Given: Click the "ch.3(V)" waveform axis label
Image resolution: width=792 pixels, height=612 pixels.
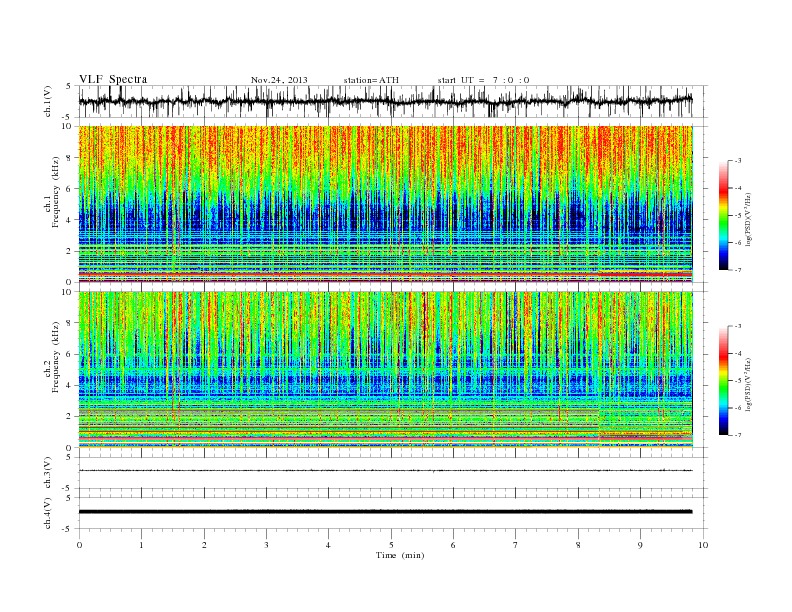Looking at the screenshot, I should pos(48,473).
